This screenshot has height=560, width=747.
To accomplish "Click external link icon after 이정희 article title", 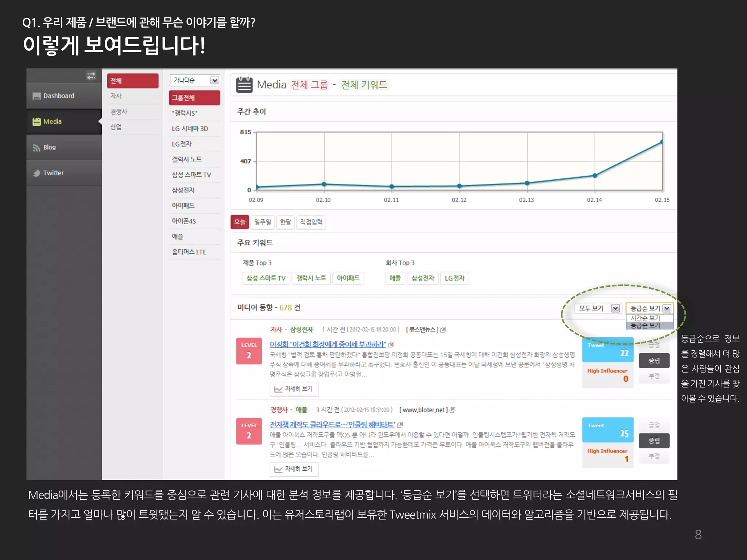I will [x=391, y=345].
